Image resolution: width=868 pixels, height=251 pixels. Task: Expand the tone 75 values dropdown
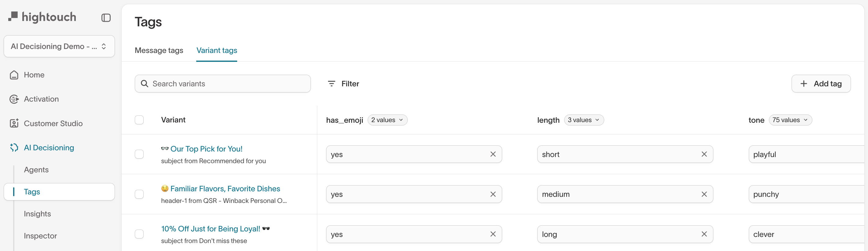point(790,120)
